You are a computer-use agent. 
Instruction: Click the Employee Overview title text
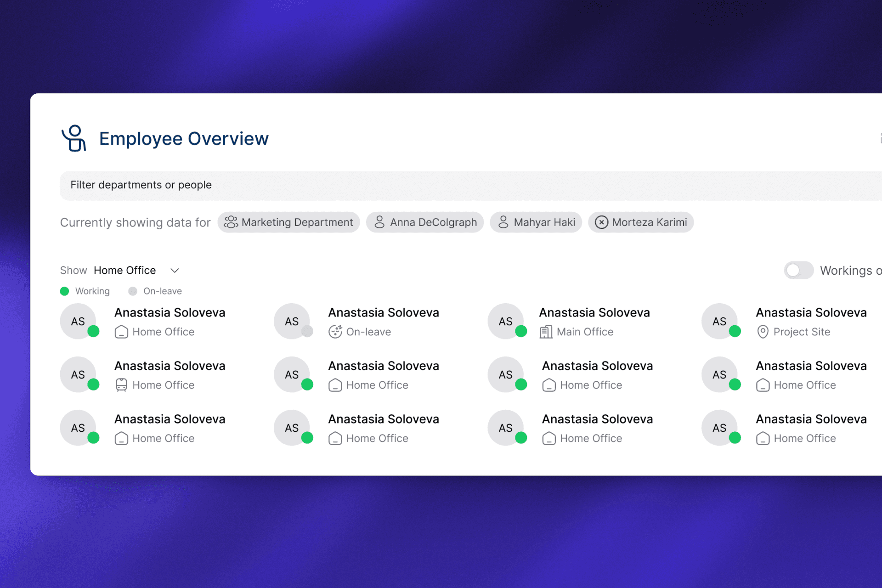click(x=184, y=138)
